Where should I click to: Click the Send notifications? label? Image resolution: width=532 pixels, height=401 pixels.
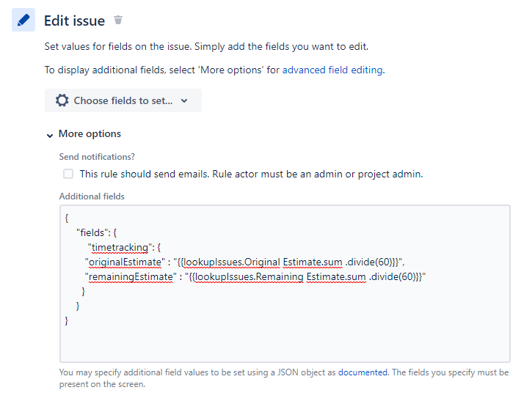click(97, 157)
